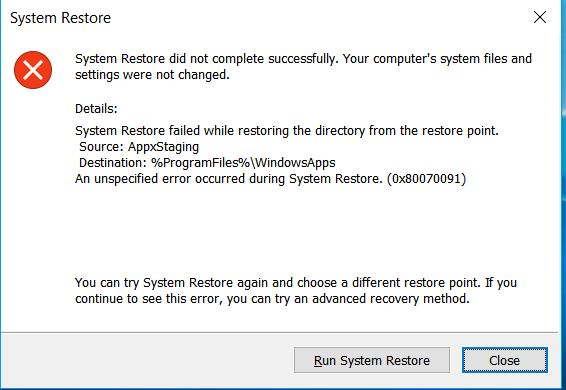
Task: Click the 'advanced recovery method' phrase
Action: tap(391, 299)
